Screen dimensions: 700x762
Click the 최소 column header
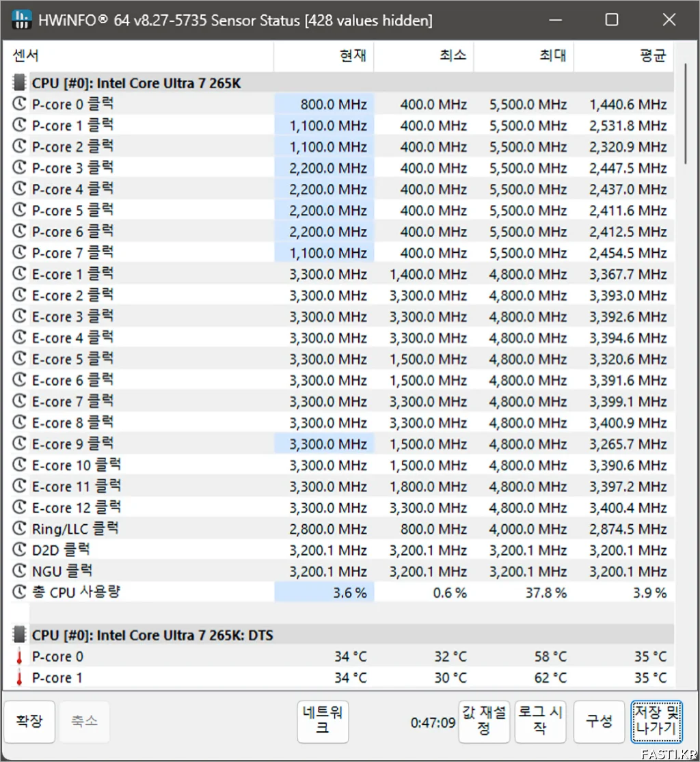[x=423, y=56]
